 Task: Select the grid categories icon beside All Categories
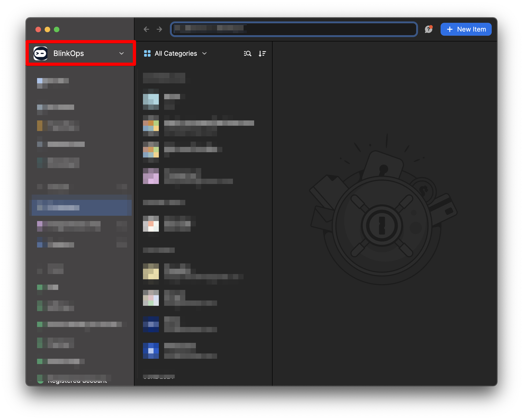(x=147, y=53)
